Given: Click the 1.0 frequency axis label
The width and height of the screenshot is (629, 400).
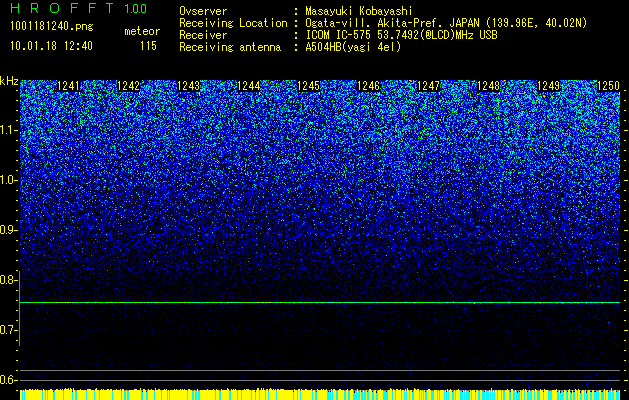Looking at the screenshot, I should pyautogui.click(x=8, y=180).
